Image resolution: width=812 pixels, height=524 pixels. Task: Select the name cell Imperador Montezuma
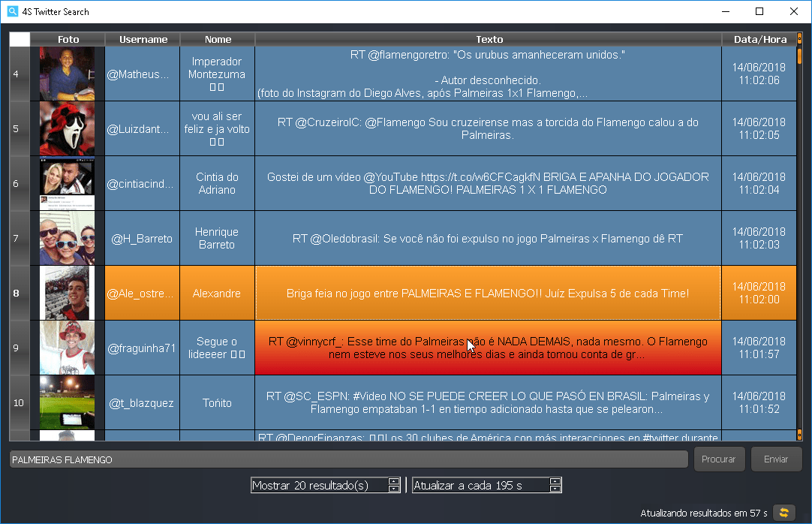(x=218, y=74)
